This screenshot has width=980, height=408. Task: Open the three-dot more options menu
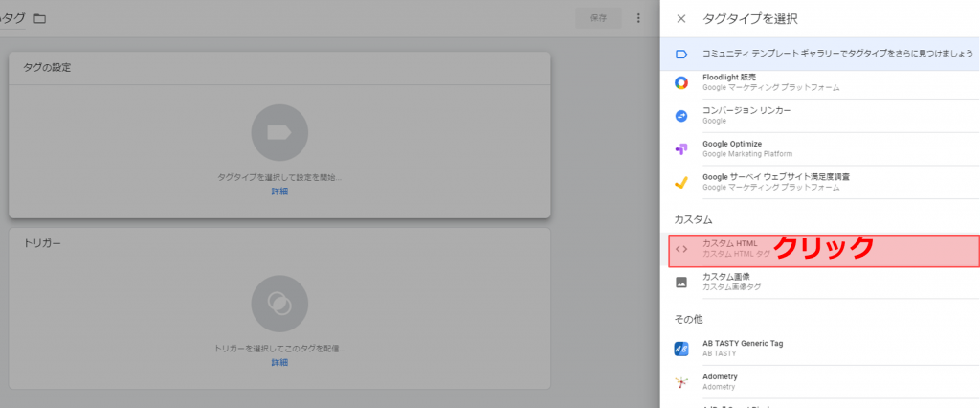(638, 18)
